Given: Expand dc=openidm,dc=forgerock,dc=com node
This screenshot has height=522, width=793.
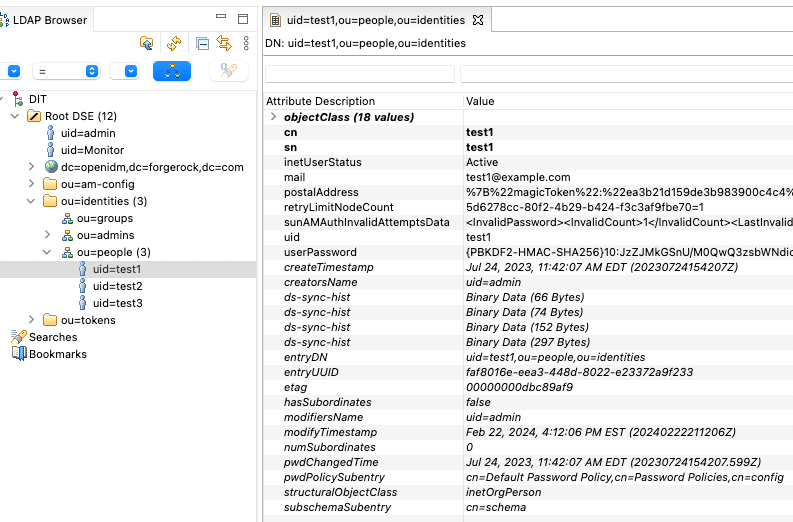Looking at the screenshot, I should [31, 166].
